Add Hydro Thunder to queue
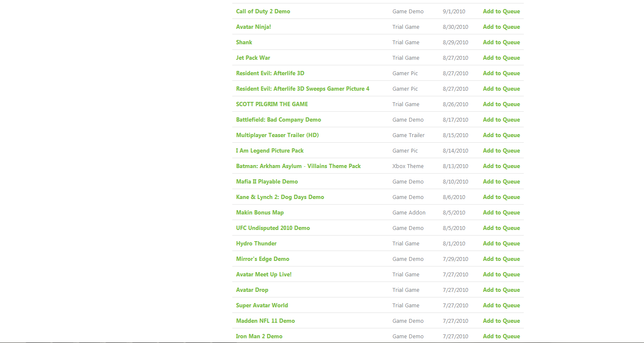The width and height of the screenshot is (644, 343). tap(501, 244)
